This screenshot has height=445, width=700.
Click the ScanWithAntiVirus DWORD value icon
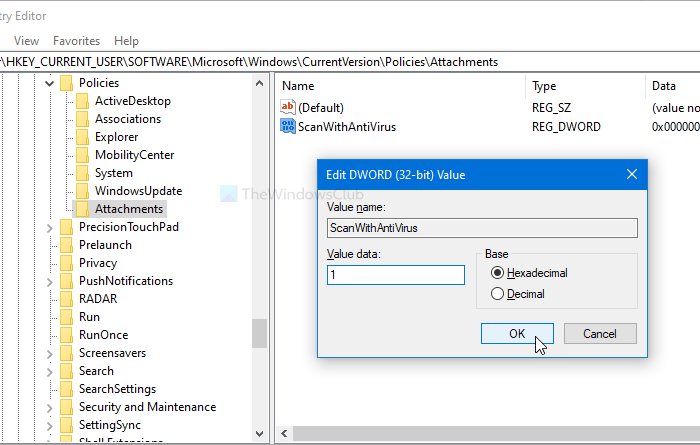(289, 126)
